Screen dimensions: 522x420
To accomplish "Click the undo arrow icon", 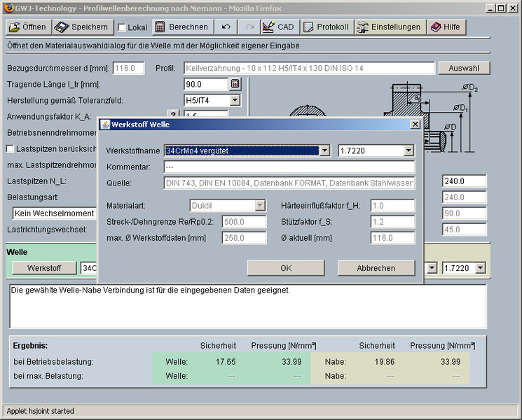I will coord(226,27).
